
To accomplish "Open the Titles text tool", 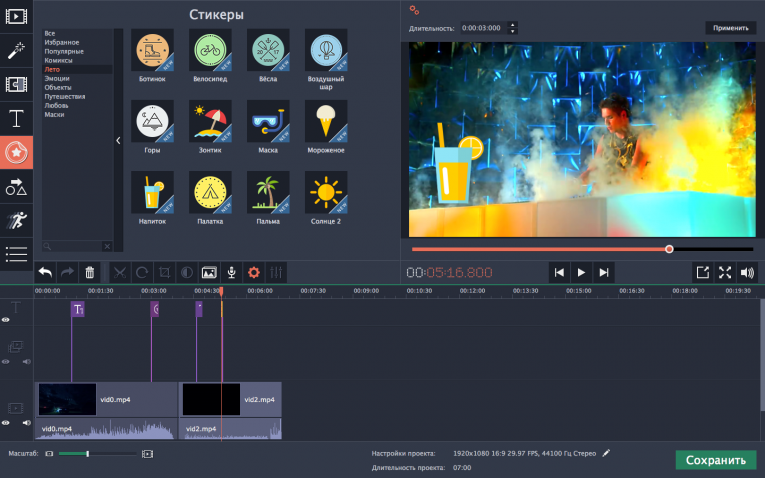I will [16, 118].
